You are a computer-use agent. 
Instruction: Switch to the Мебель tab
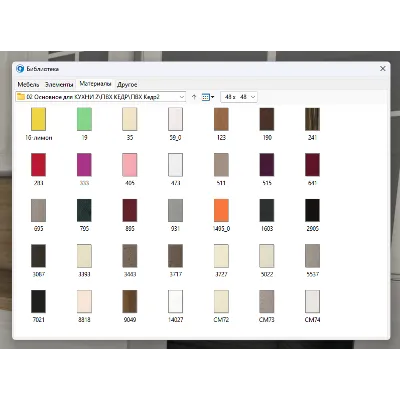pyautogui.click(x=28, y=84)
